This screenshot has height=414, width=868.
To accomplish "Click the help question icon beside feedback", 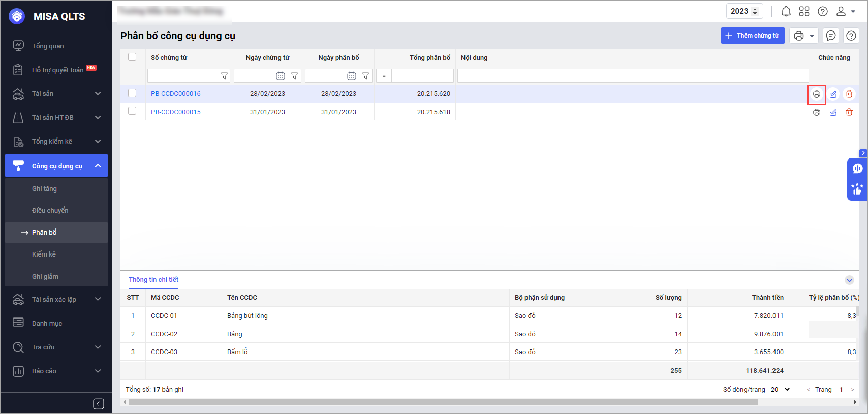I will 851,36.
